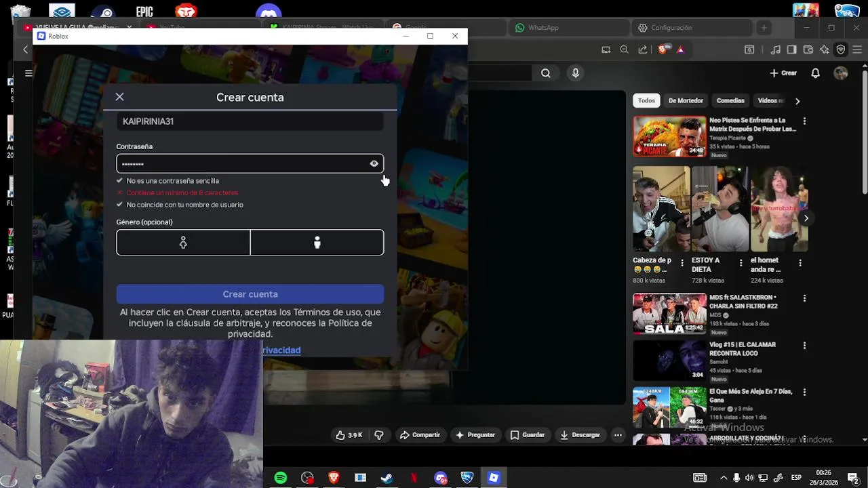Open Brave playlist music-note icon
This screenshot has height=488, width=868.
(x=776, y=49)
